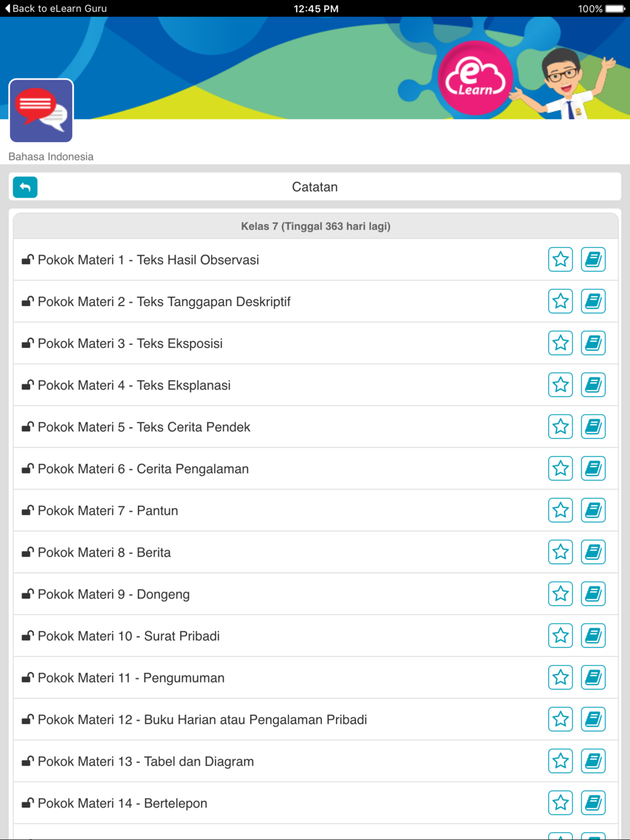Open book icon for Pokok Materi 7 Pantun
The height and width of the screenshot is (840, 630).
click(593, 510)
